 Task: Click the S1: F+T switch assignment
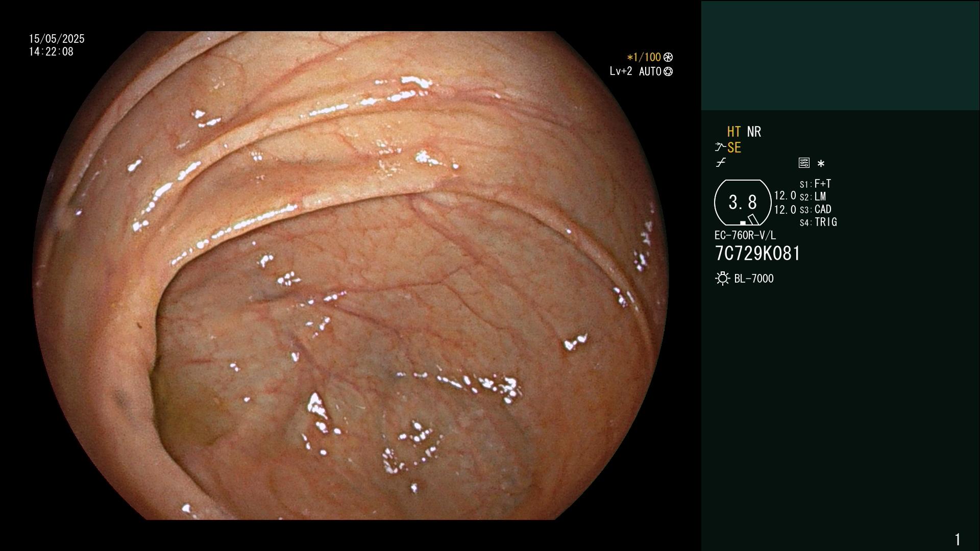tap(815, 184)
